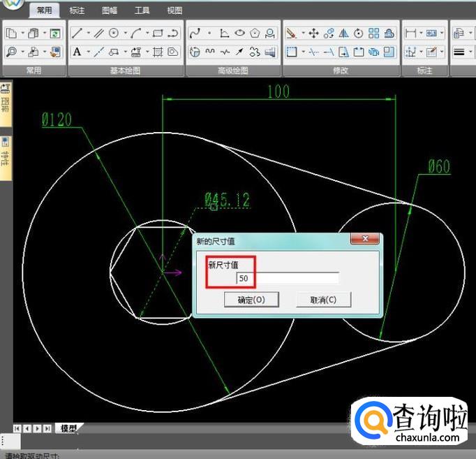Select the Polyline tool
Screen dimensions: 476x459
[x=173, y=33]
